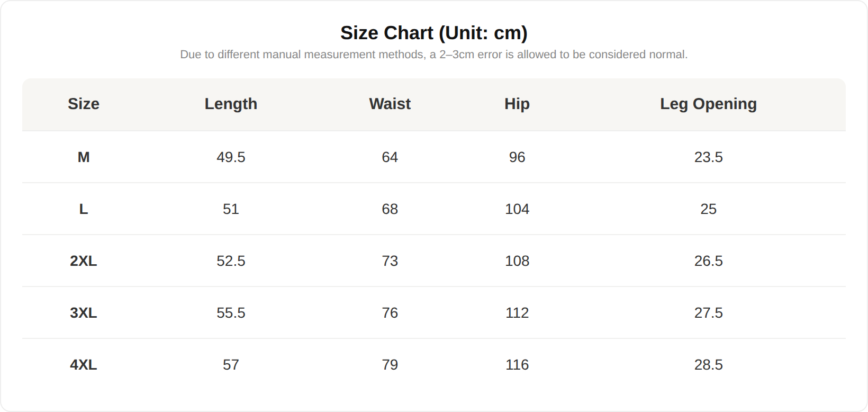
Task: Click the waist value 79
Action: click(x=390, y=365)
